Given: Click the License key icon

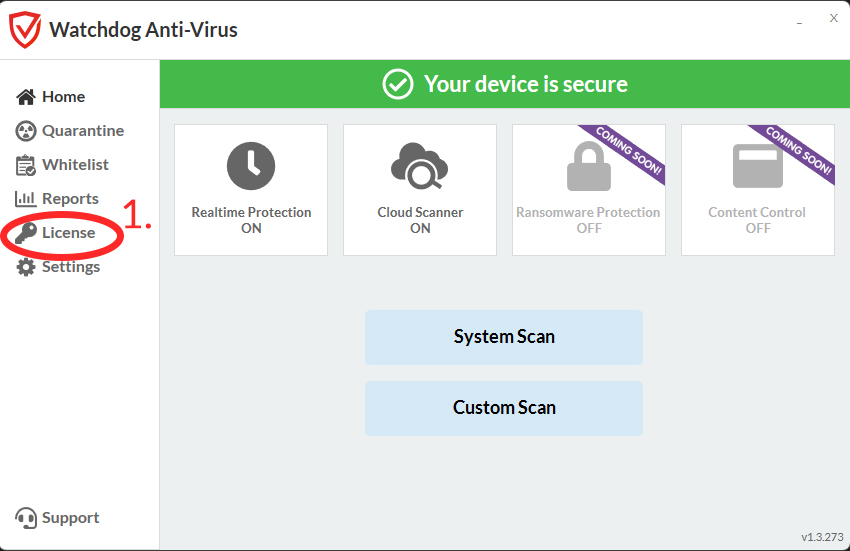Looking at the screenshot, I should 25,233.
